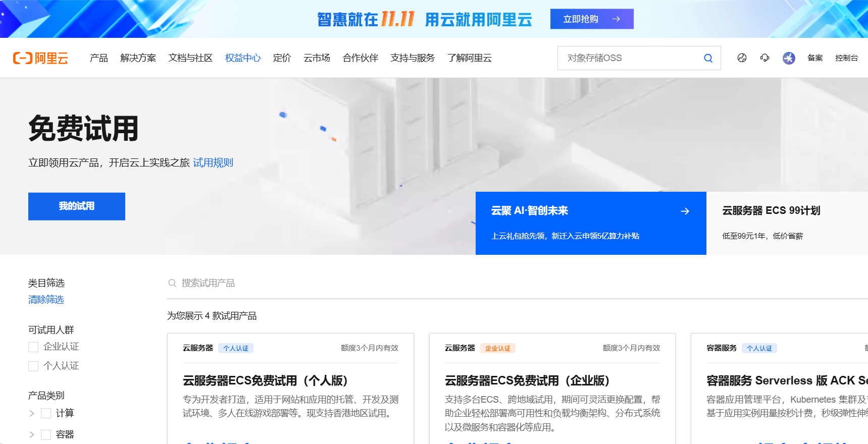Screen dimensions: 868x444
Task: Toggle the 个人认证 checkbox
Action: coord(33,366)
